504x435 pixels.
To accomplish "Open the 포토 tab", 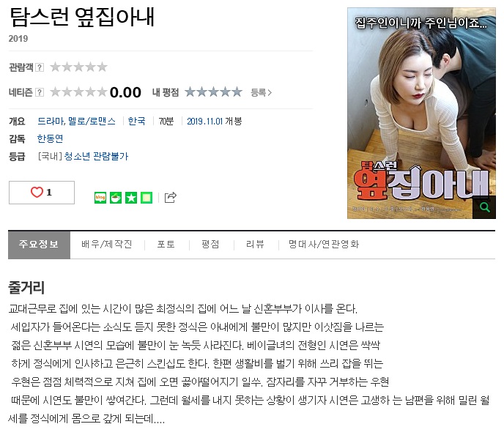I will (166, 245).
